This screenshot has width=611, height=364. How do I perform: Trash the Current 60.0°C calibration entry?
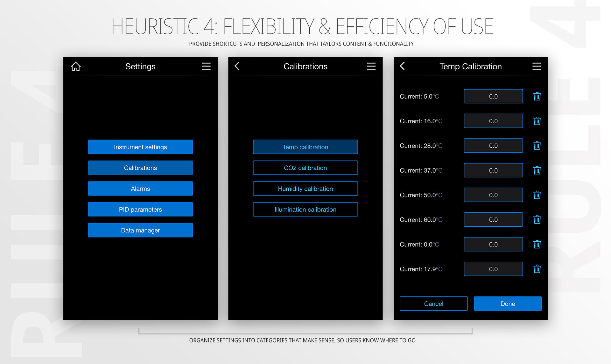point(537,220)
